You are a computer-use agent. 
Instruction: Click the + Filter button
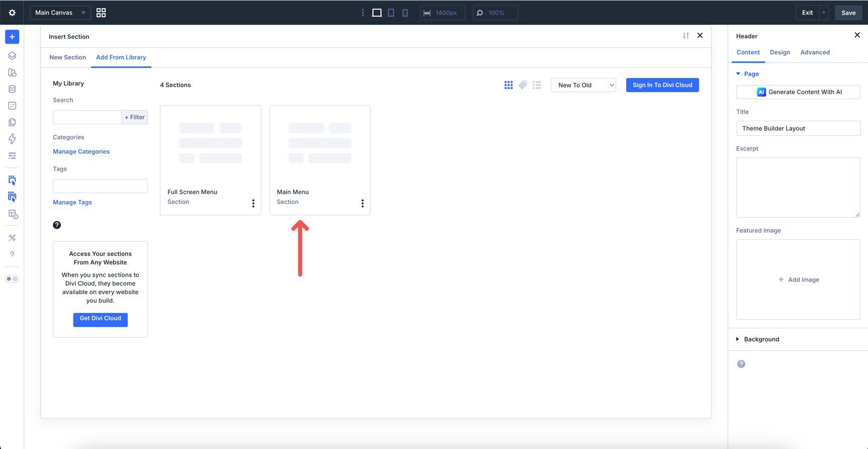tap(135, 117)
